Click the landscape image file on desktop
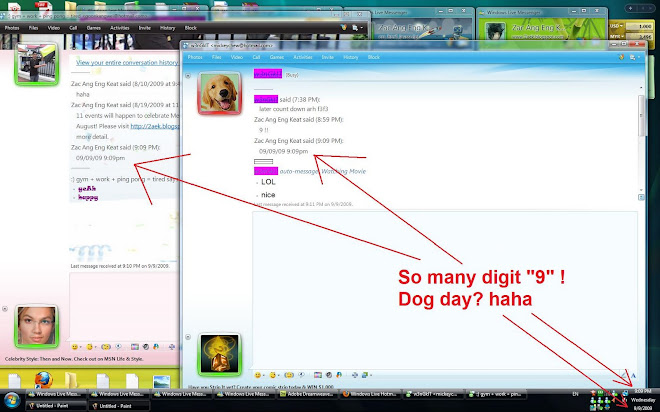This screenshot has height=412, width=660. (162, 382)
